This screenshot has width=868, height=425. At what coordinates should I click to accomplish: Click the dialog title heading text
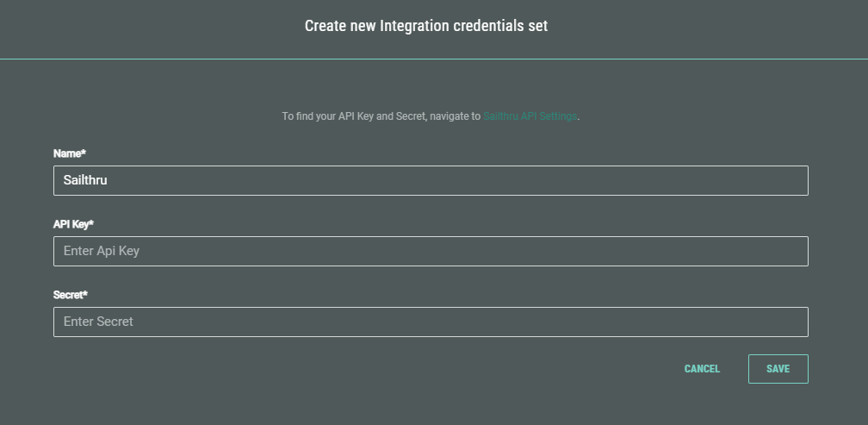coord(426,26)
